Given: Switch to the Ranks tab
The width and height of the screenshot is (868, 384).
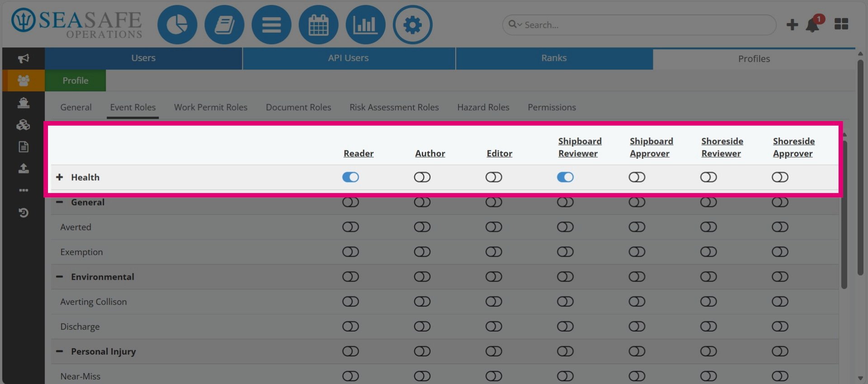Looking at the screenshot, I should click(x=554, y=58).
